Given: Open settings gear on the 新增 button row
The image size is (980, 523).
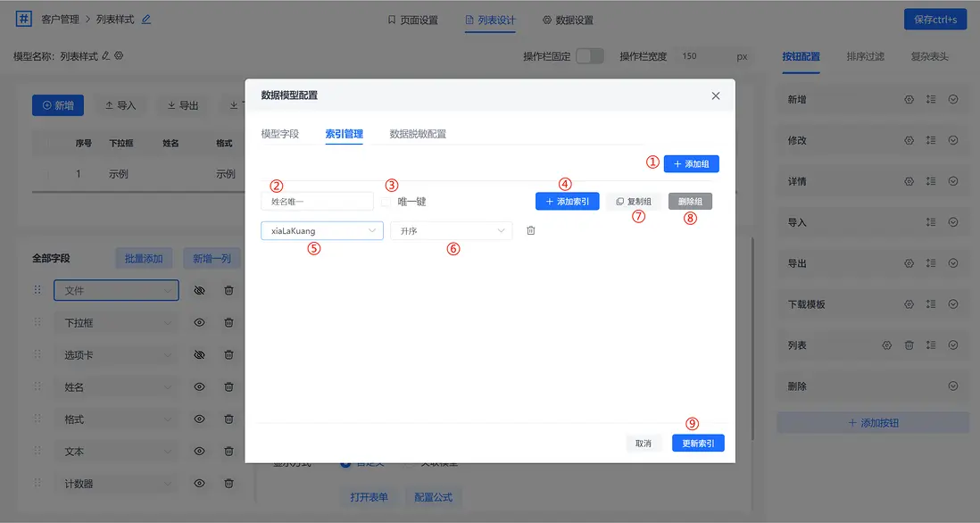Looking at the screenshot, I should point(910,99).
